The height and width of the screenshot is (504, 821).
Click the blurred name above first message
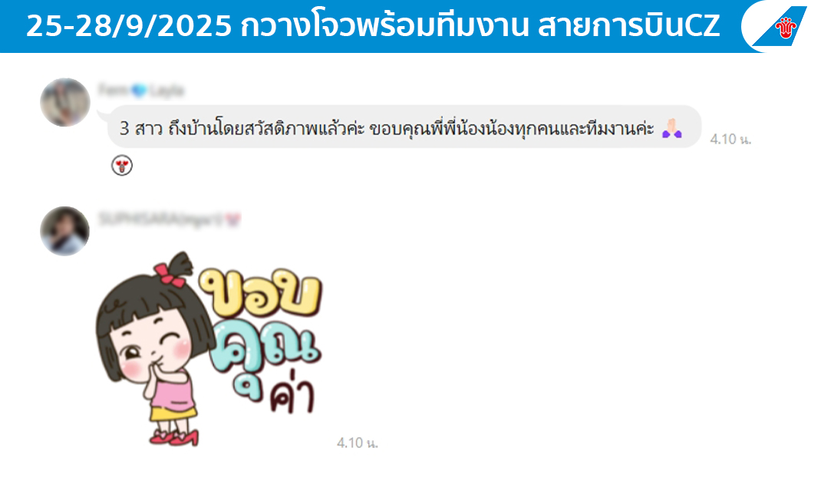coord(141,91)
